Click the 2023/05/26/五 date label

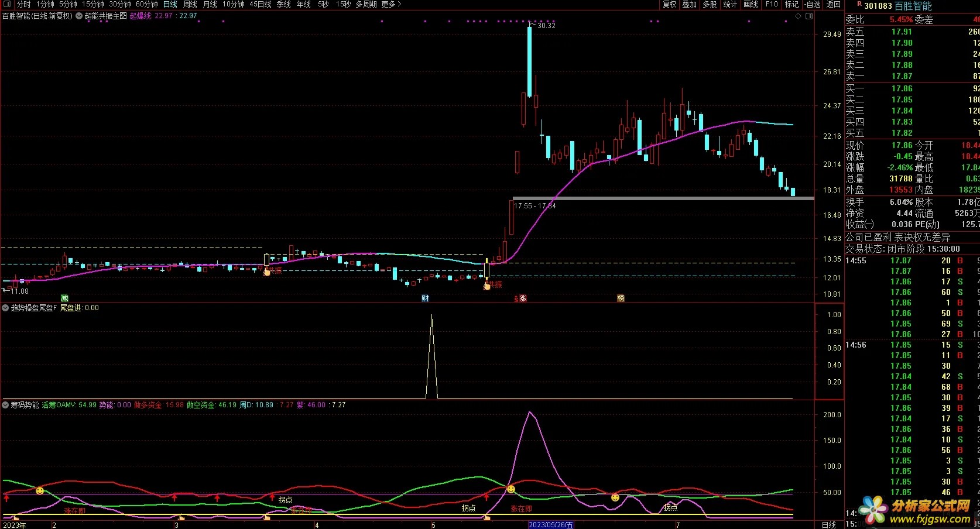[x=551, y=525]
